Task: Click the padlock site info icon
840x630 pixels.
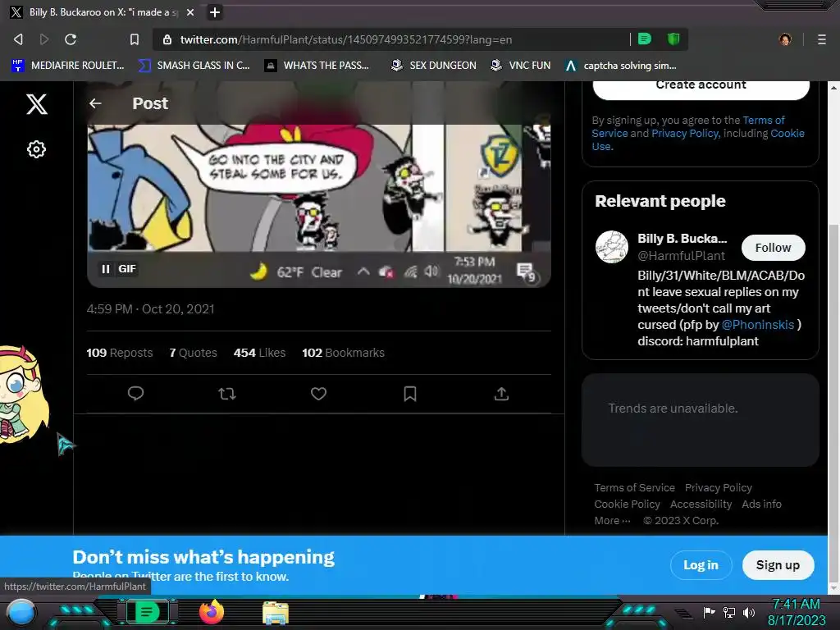Action: point(167,39)
